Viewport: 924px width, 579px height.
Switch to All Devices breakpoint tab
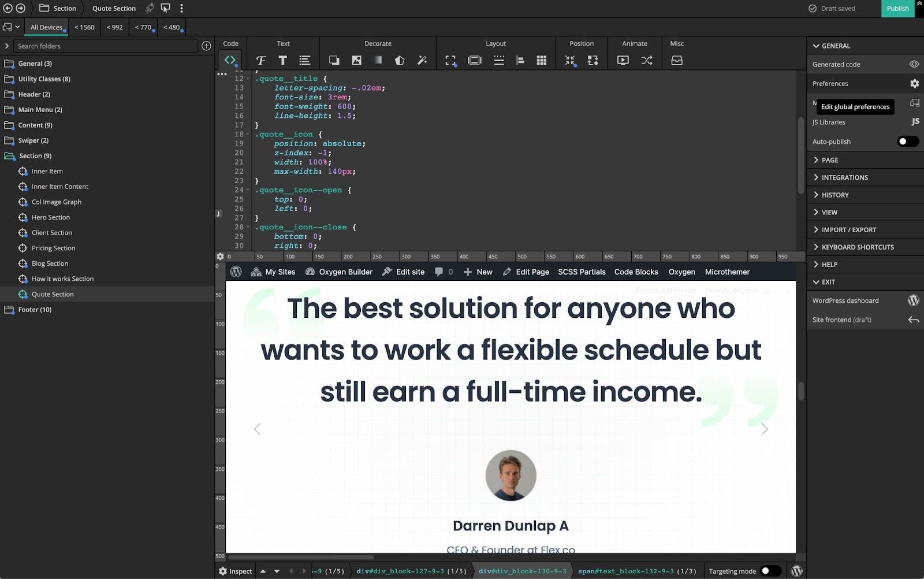pyautogui.click(x=46, y=27)
